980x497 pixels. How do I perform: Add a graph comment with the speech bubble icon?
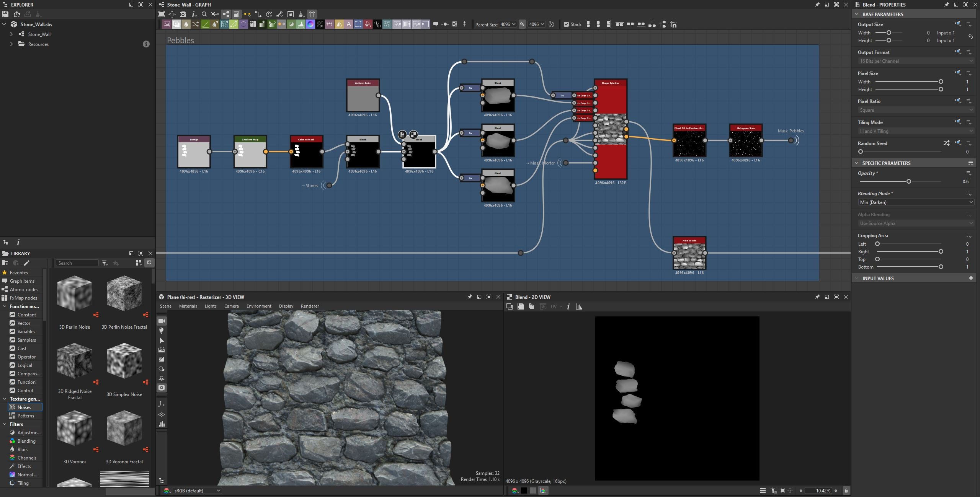[x=435, y=24]
